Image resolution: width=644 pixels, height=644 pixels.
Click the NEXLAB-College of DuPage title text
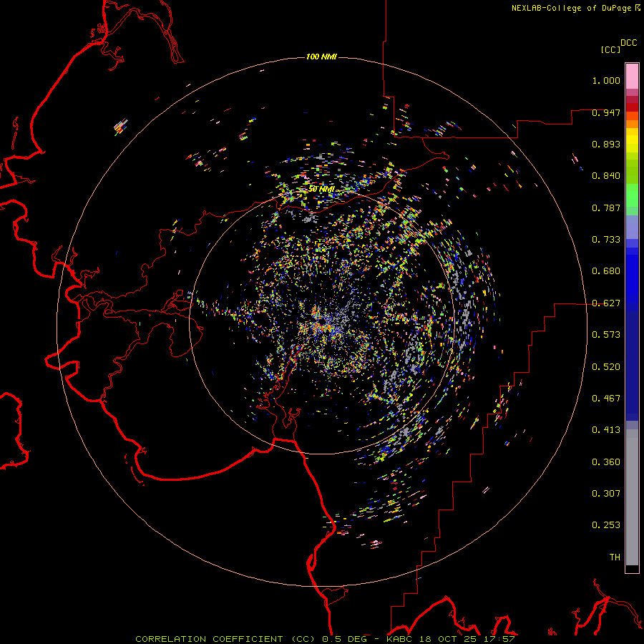click(x=573, y=8)
